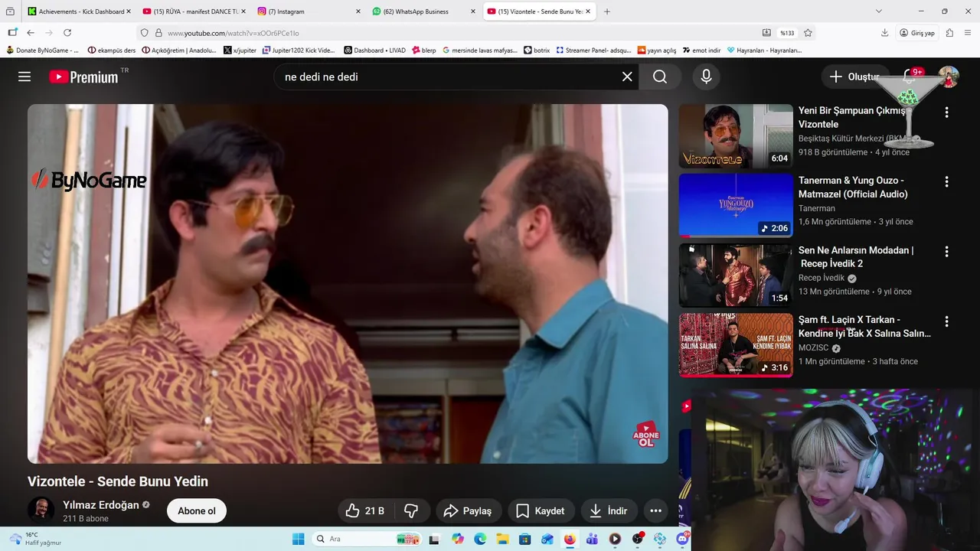This screenshot has height=551, width=980.
Task: Open Firefox extensions puzzle icon
Action: click(x=949, y=33)
